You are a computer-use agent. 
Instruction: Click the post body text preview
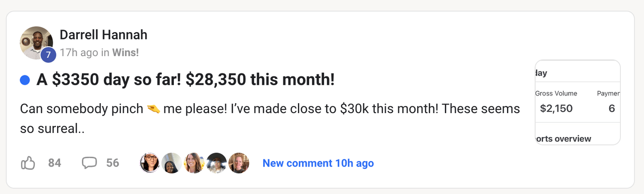pos(270,119)
